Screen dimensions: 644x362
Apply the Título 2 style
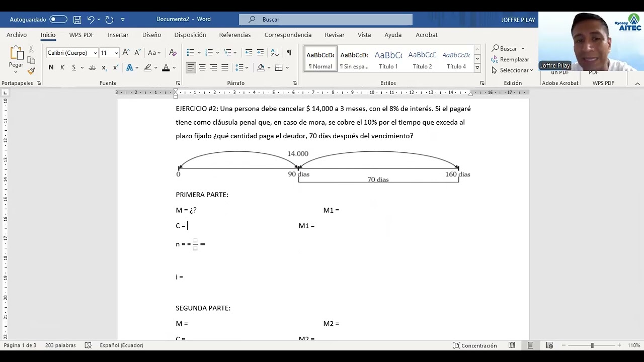tap(423, 59)
